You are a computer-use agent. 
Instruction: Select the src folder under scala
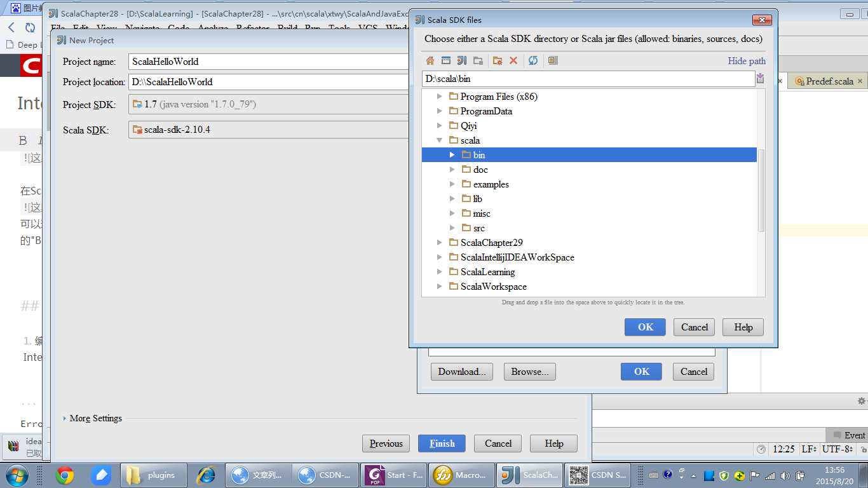(x=478, y=228)
